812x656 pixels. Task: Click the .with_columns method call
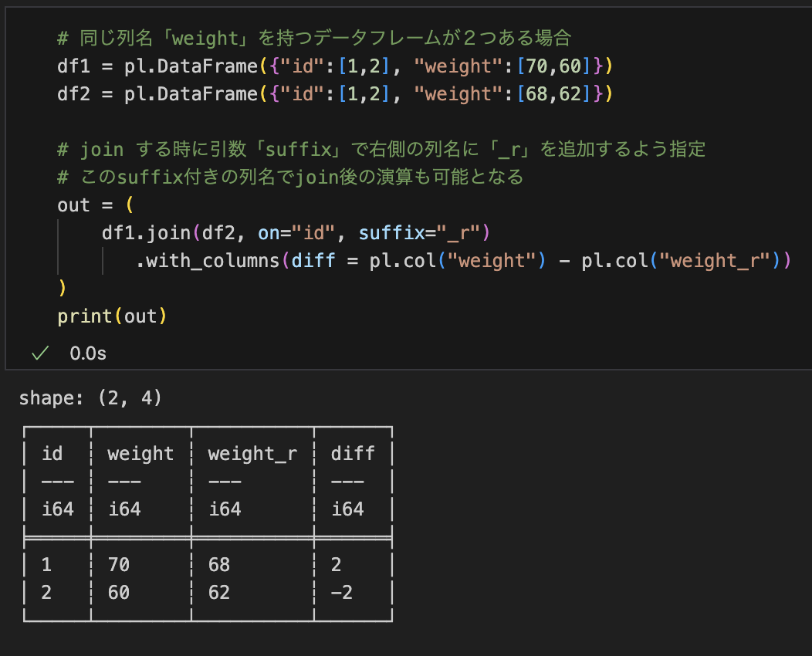[x=207, y=261]
